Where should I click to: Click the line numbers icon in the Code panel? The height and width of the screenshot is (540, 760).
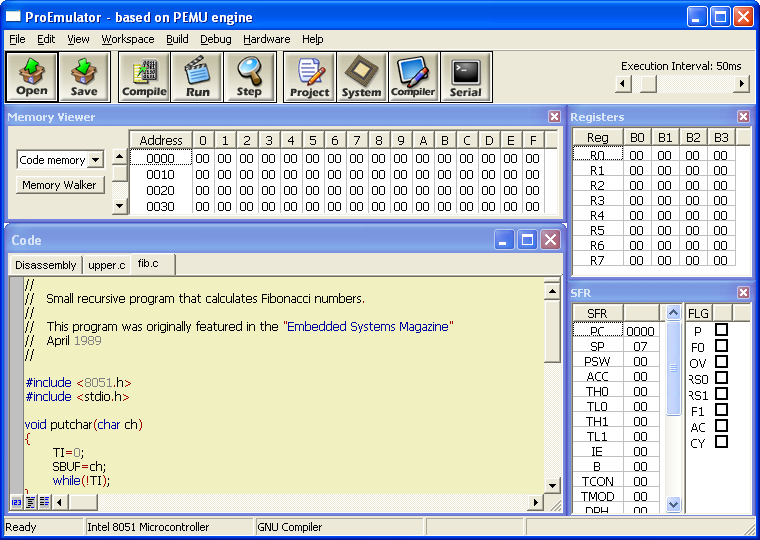16,502
